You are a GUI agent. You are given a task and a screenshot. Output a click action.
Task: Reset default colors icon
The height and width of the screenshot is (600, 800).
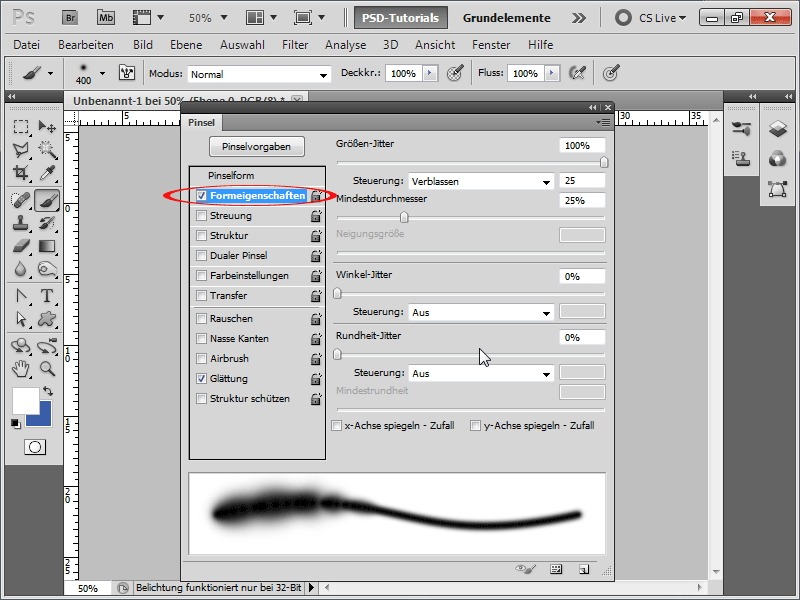pos(16,423)
